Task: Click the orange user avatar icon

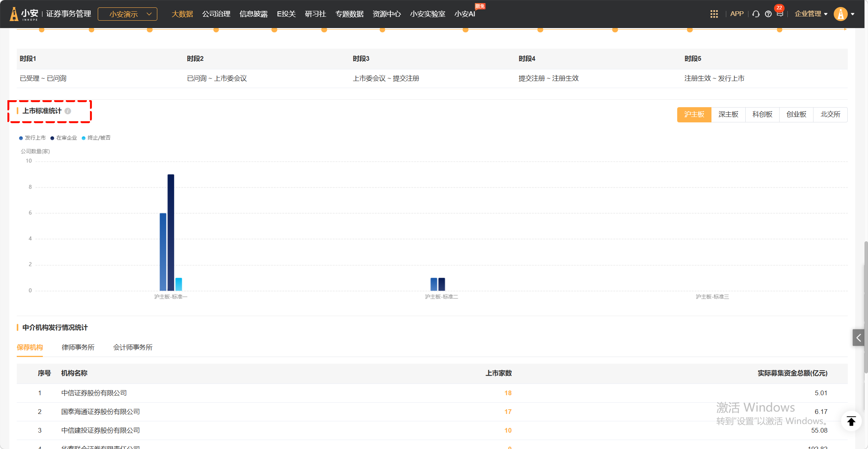Action: coord(841,14)
